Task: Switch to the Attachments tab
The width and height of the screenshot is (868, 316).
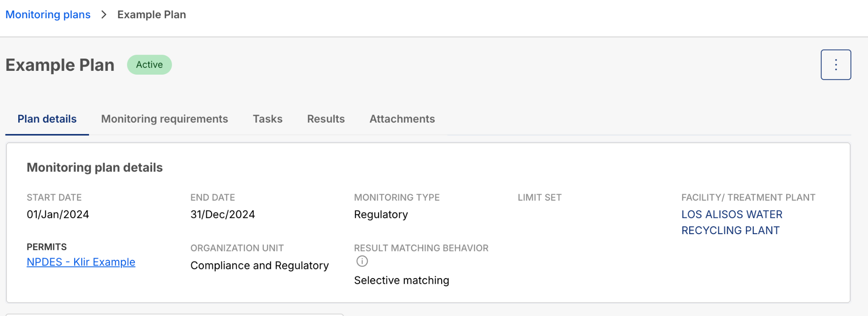Action: pos(402,119)
